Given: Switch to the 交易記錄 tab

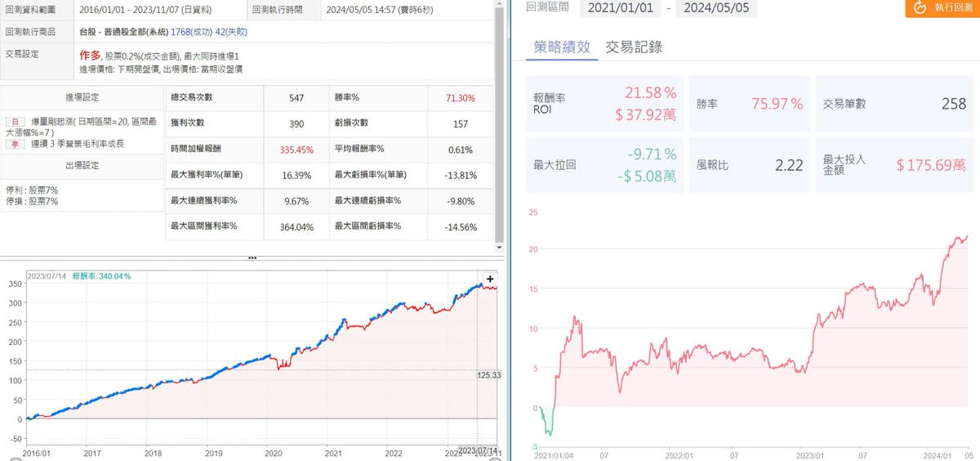Looking at the screenshot, I should pyautogui.click(x=634, y=47).
